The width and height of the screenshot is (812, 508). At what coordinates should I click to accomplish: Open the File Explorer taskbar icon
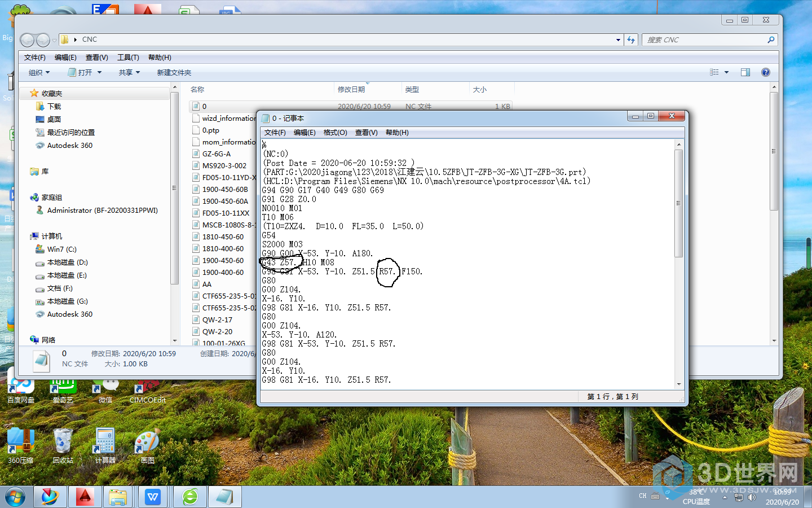pos(118,497)
